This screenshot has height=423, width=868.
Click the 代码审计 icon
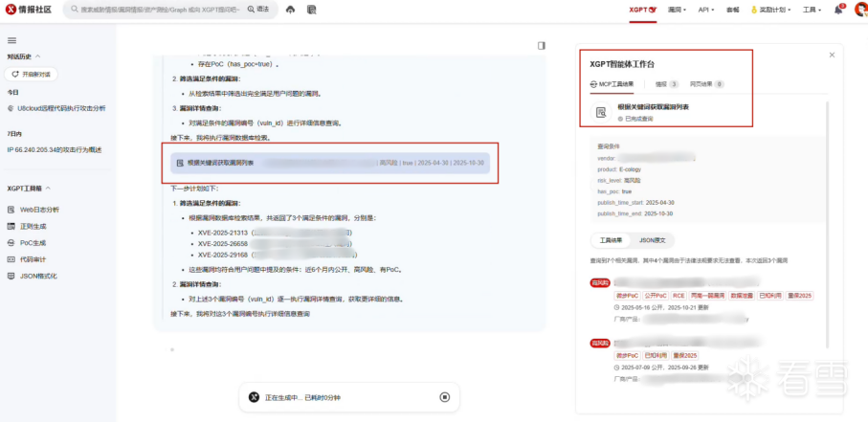point(11,259)
